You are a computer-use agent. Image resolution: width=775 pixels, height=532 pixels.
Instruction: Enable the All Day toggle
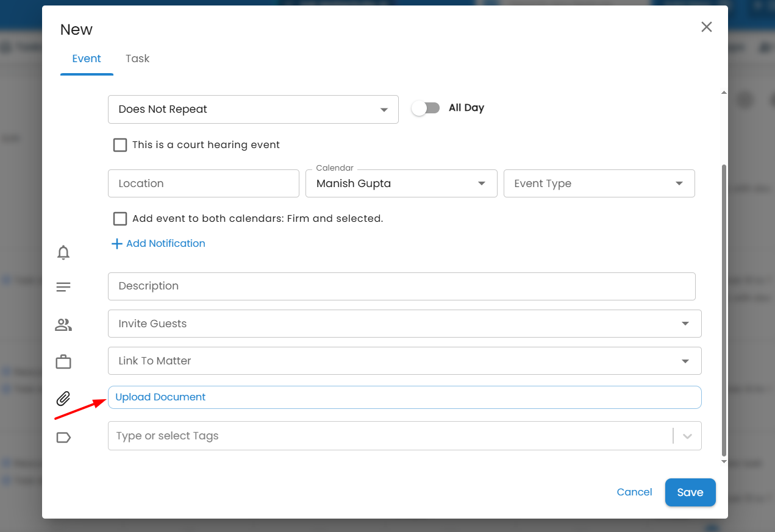pyautogui.click(x=426, y=108)
